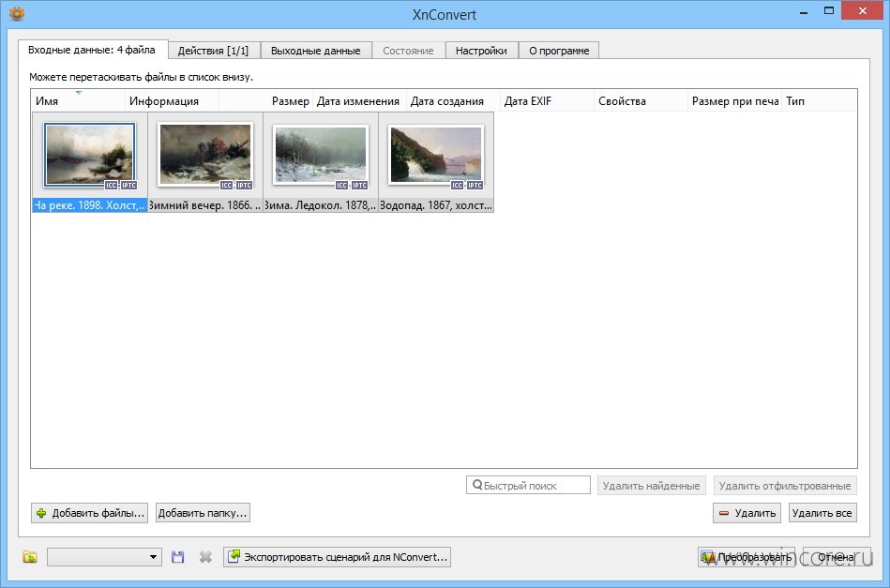Click the ICC badge on 'Зима. Ледокол' thumbnail

tap(341, 185)
